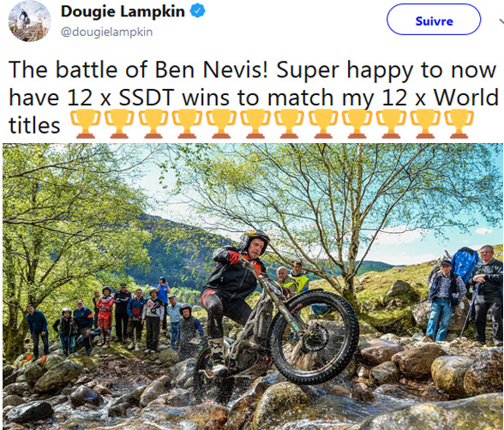The height and width of the screenshot is (430, 504).
Task: Click the third trophy emoji in the row
Action: [x=153, y=123]
